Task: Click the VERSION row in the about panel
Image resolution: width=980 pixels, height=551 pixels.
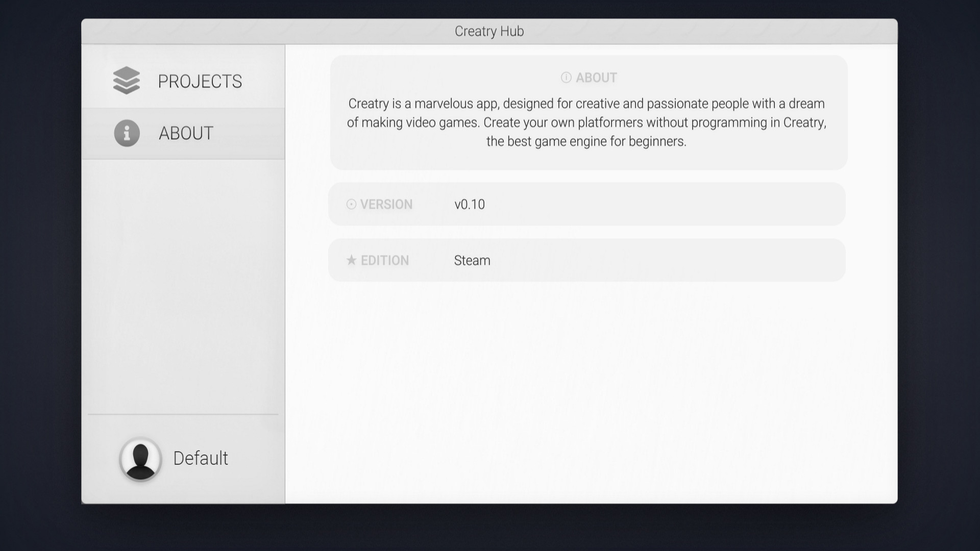Action: (587, 204)
